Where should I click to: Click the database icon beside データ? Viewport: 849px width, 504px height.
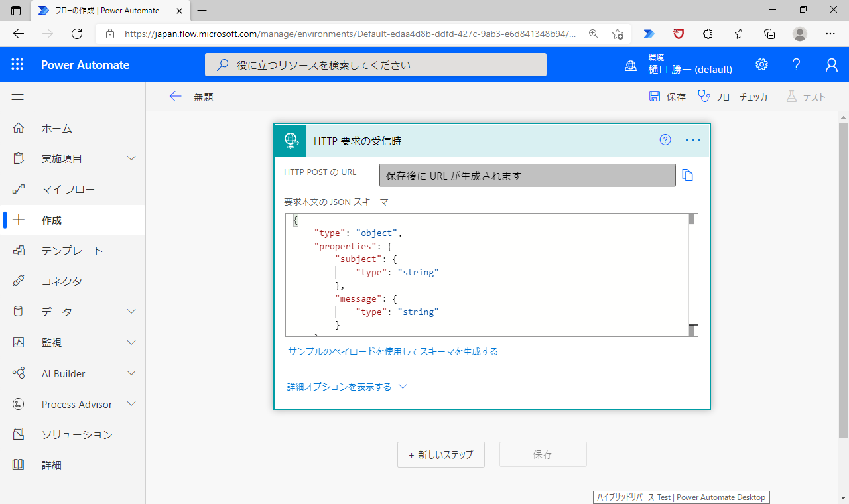point(19,312)
